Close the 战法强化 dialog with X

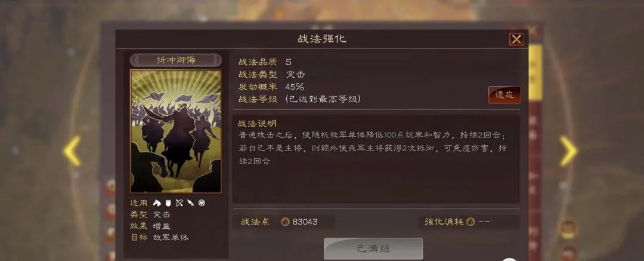(x=516, y=39)
